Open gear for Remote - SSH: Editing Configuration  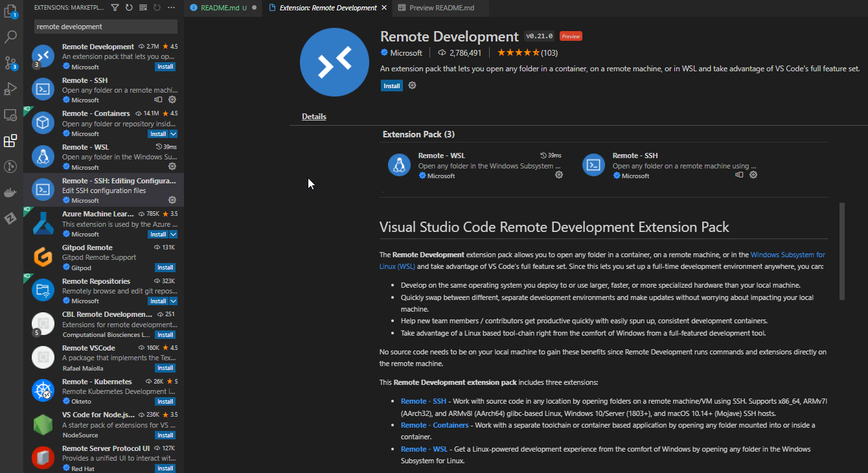pyautogui.click(x=172, y=200)
